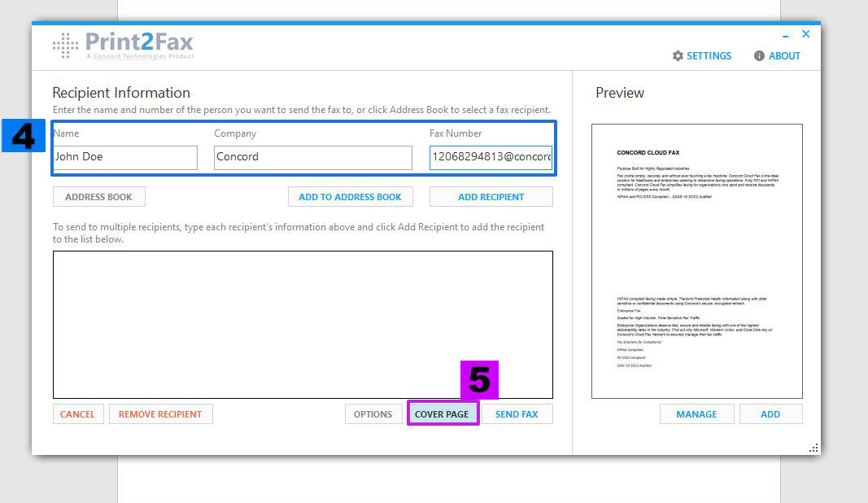Send the fax now
868x503 pixels.
517,414
